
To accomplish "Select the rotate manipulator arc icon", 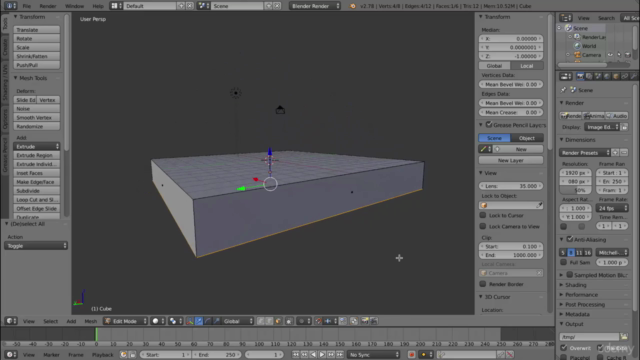I will [208, 321].
